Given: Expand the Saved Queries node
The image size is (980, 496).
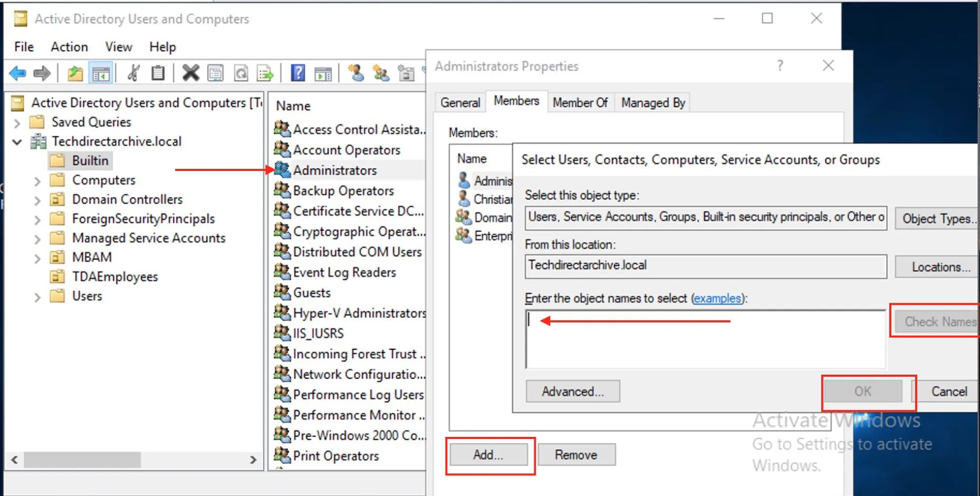Looking at the screenshot, I should (x=17, y=123).
